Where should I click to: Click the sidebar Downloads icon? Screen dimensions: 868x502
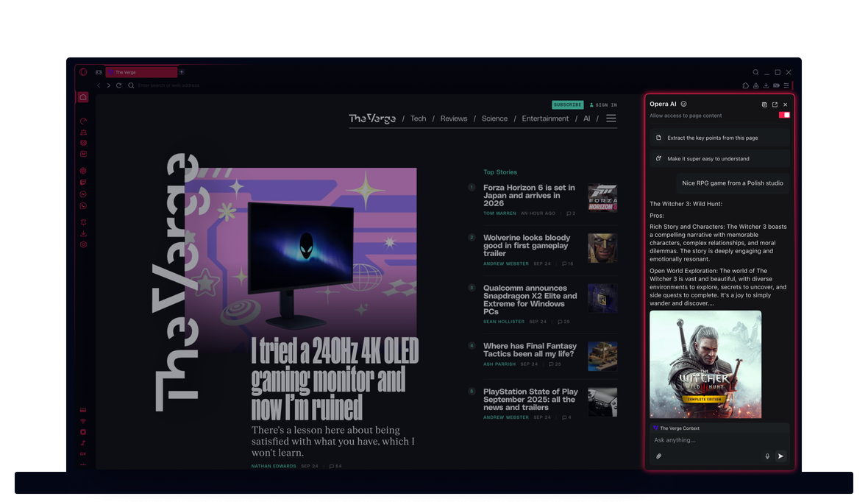point(83,234)
